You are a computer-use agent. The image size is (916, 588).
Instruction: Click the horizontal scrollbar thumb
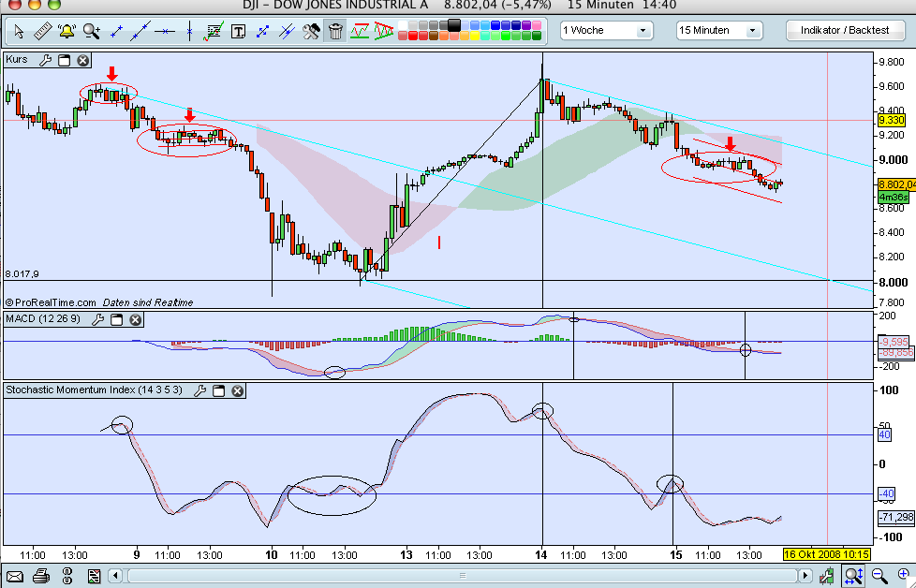pos(463,577)
